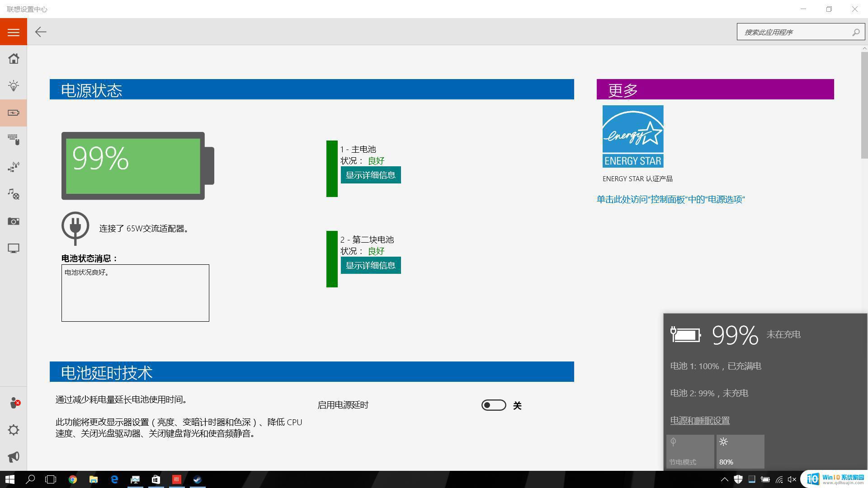
Task: Open Microsoft Store from taskbar
Action: point(156,479)
